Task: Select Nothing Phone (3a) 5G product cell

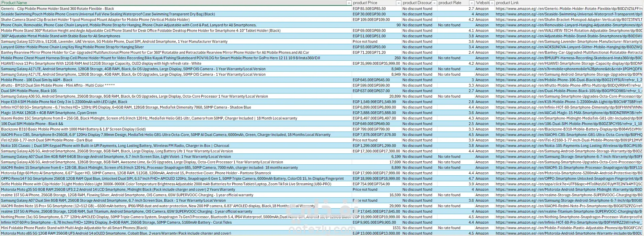Action: [176, 217]
